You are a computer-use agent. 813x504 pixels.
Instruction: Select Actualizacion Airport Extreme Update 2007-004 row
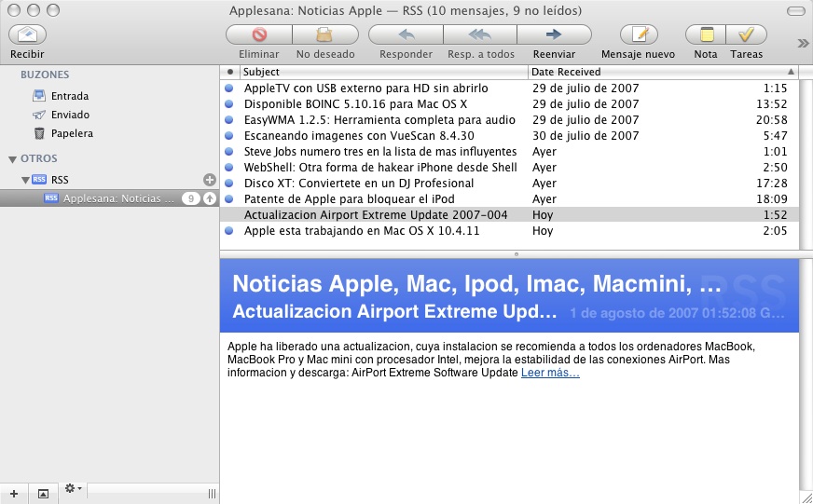pyautogui.click(x=509, y=215)
